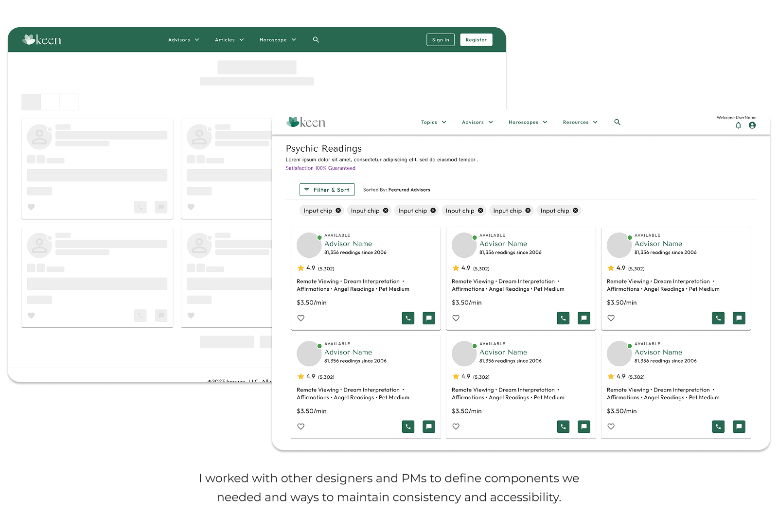The image size is (778, 532).
Task: Select the 'Psychic Readings' page heading
Action: 324,149
